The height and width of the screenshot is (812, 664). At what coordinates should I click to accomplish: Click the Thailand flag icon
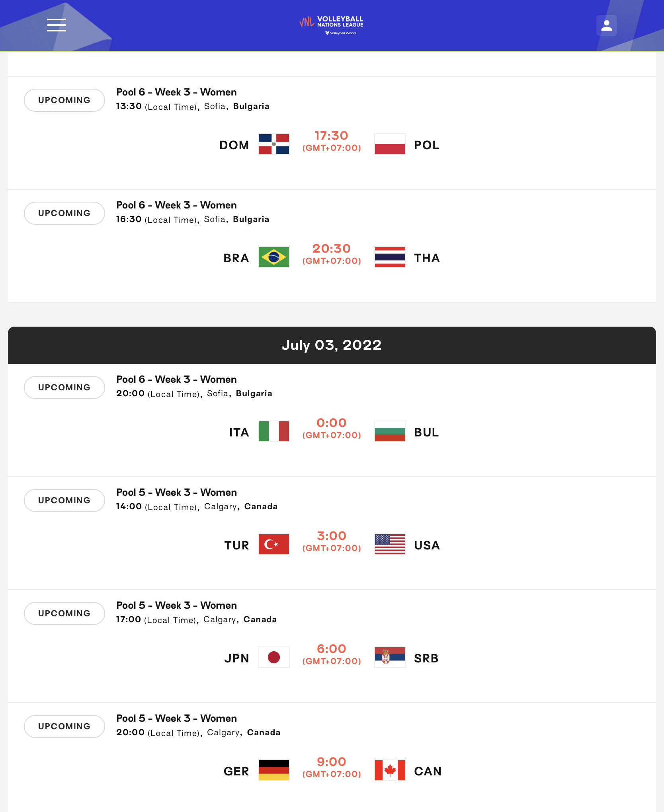(x=390, y=257)
